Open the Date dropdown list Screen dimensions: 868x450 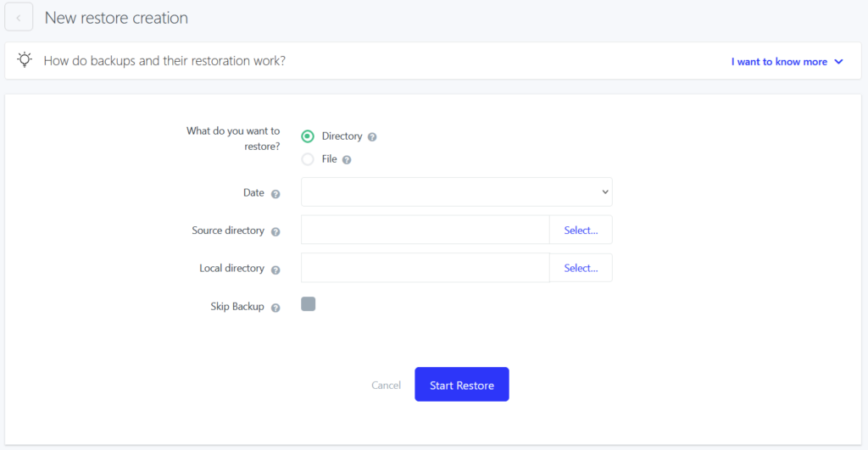[457, 192]
